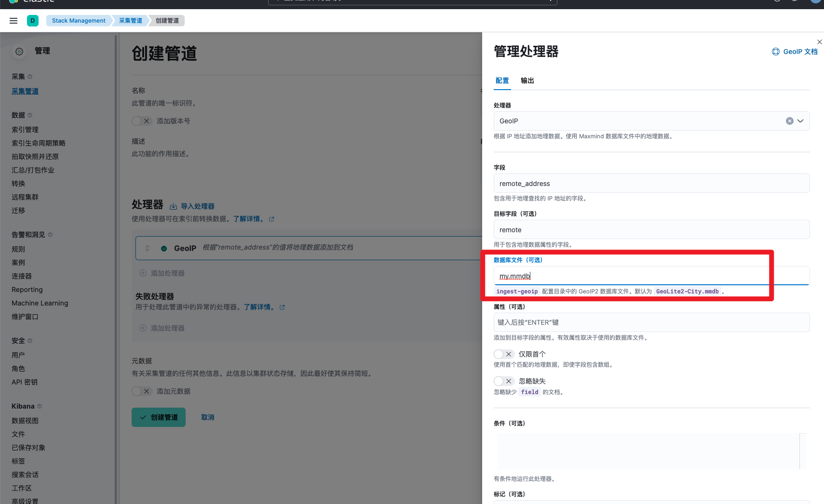The height and width of the screenshot is (504, 824).
Task: Clear the GeoIP processor selection with the X
Action: coord(789,121)
